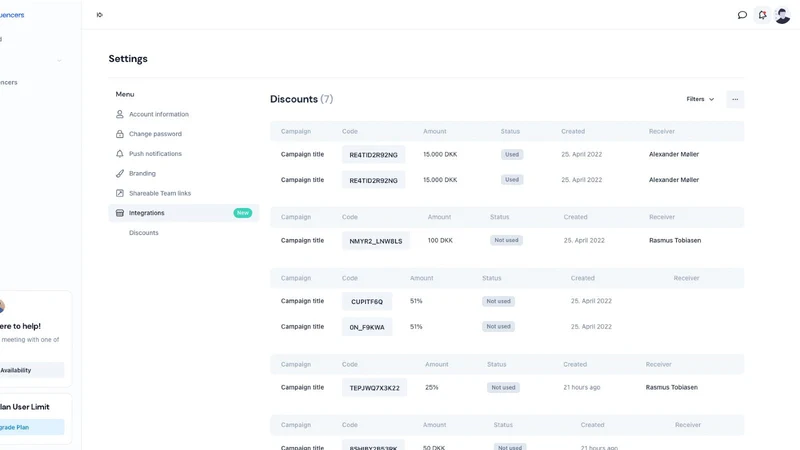Click receiver Rasmus Tobiasen in 100 DKK row
The image size is (800, 450).
[675, 240]
